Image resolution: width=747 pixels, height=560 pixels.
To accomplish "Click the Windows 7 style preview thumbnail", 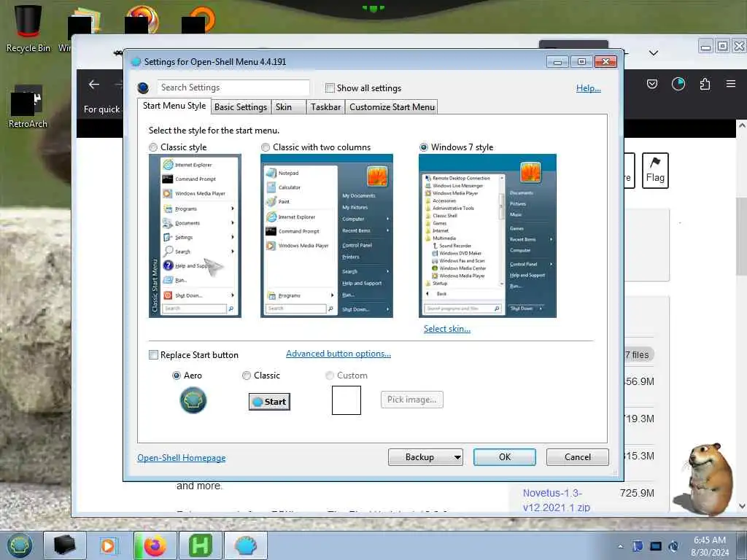I will pos(487,236).
